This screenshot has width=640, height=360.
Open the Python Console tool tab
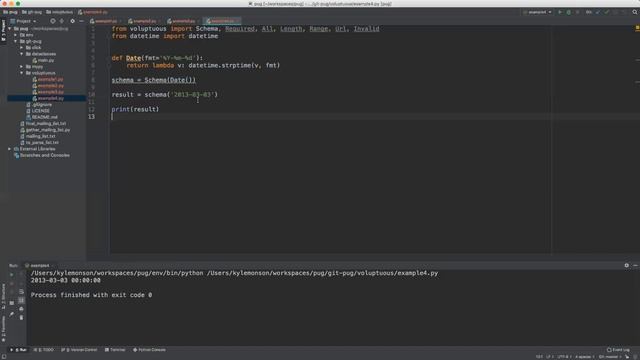pos(149,350)
